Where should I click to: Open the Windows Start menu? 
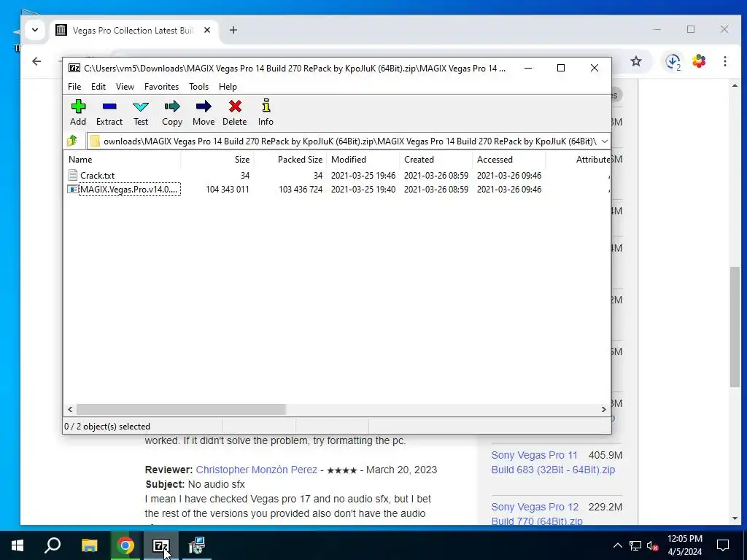click(x=18, y=545)
